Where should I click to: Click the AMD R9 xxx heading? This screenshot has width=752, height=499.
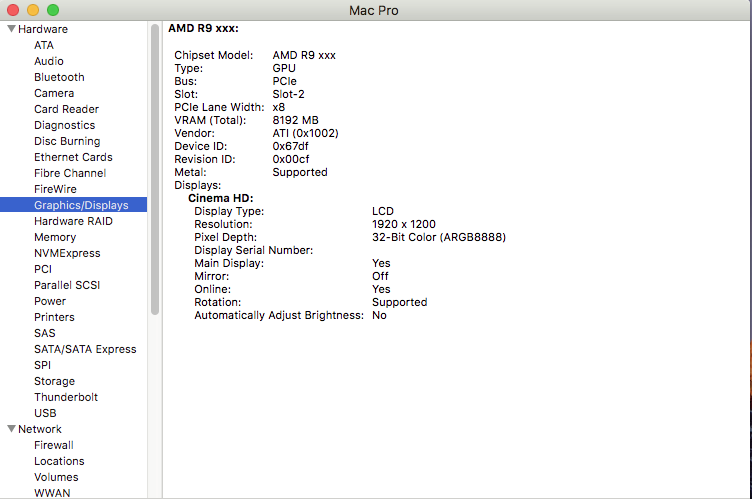203,28
